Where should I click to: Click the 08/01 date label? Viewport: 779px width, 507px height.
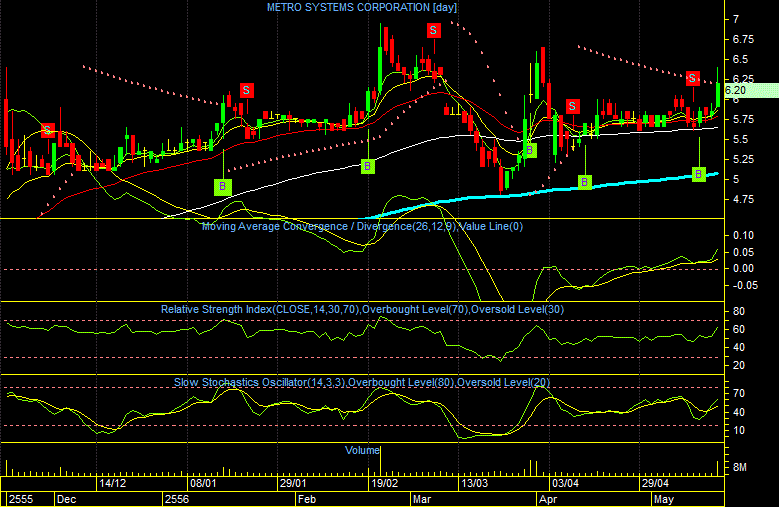[x=203, y=483]
